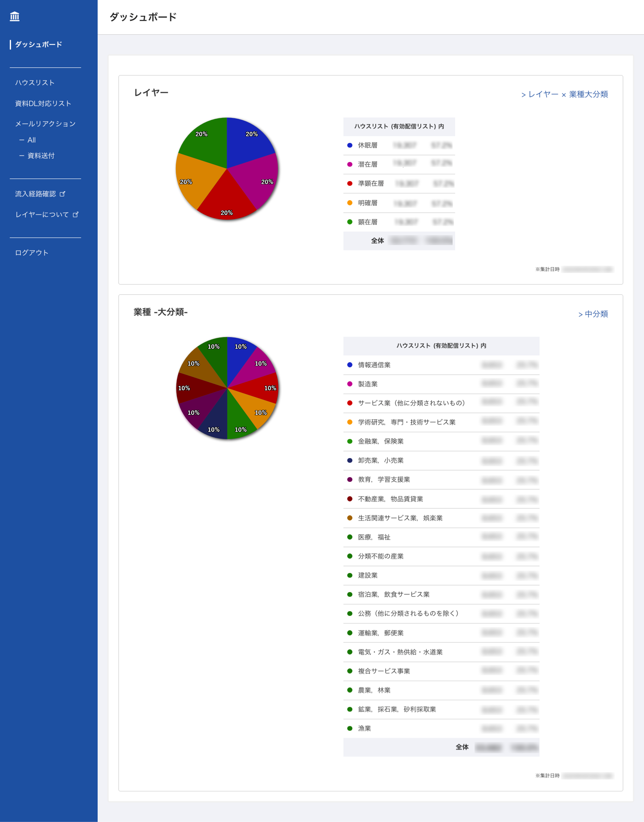Image resolution: width=644 pixels, height=822 pixels.
Task: Click ログアウト to sign out
Action: point(32,252)
